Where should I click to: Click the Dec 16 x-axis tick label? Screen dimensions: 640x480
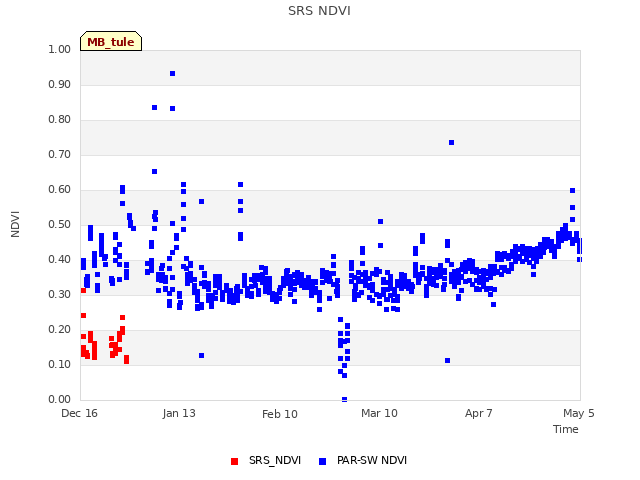[79, 413]
